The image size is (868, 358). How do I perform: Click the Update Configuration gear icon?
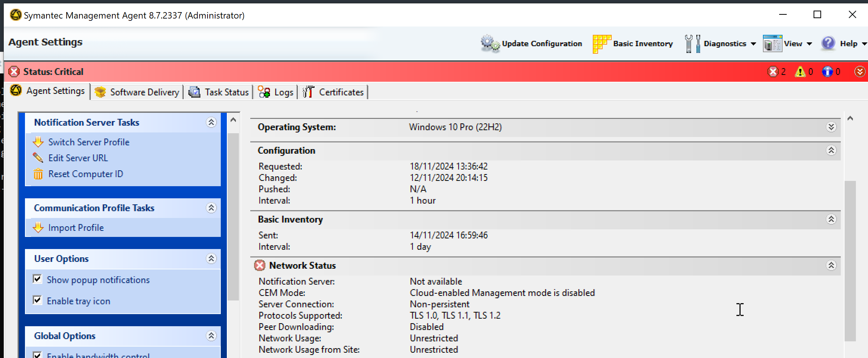point(490,44)
